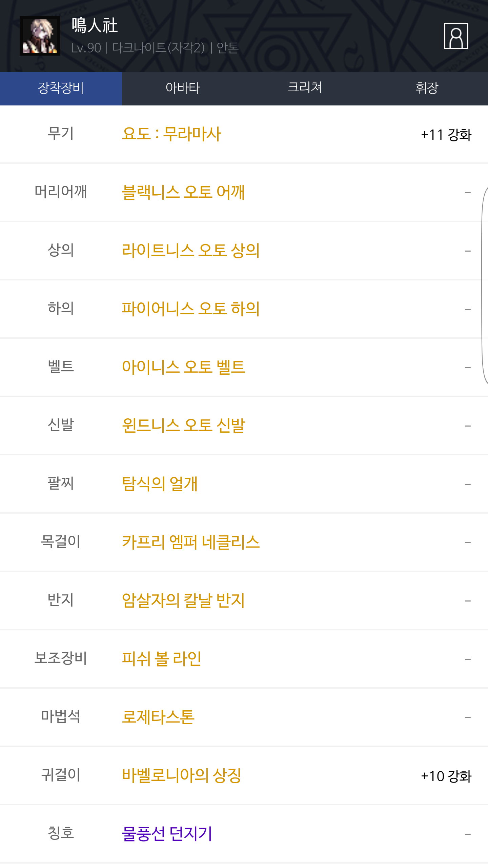
Task: View 블랙니스 오토 어깨 shoulder item
Action: 183,192
